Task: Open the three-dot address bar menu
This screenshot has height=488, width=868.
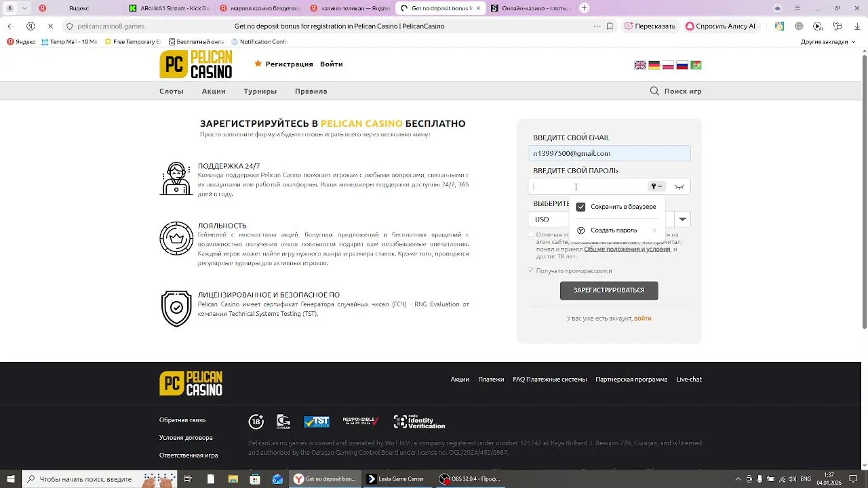Action: point(597,26)
